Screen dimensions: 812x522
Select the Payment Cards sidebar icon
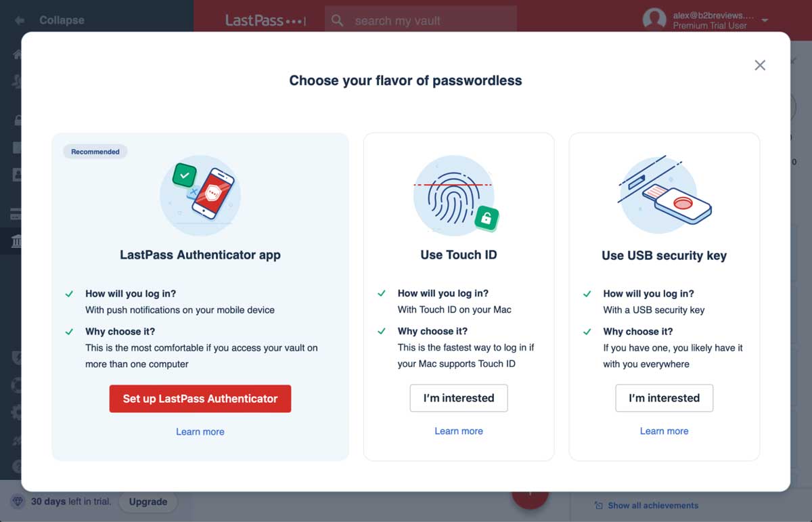click(16, 213)
